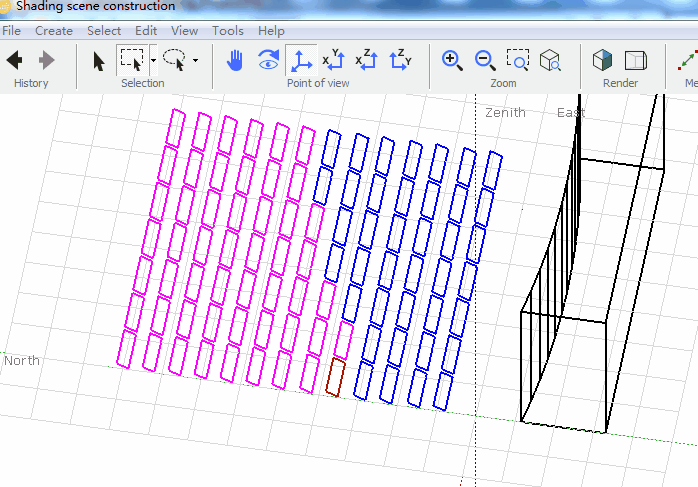
Task: Select zoom to rectangle area tool
Action: coord(518,60)
